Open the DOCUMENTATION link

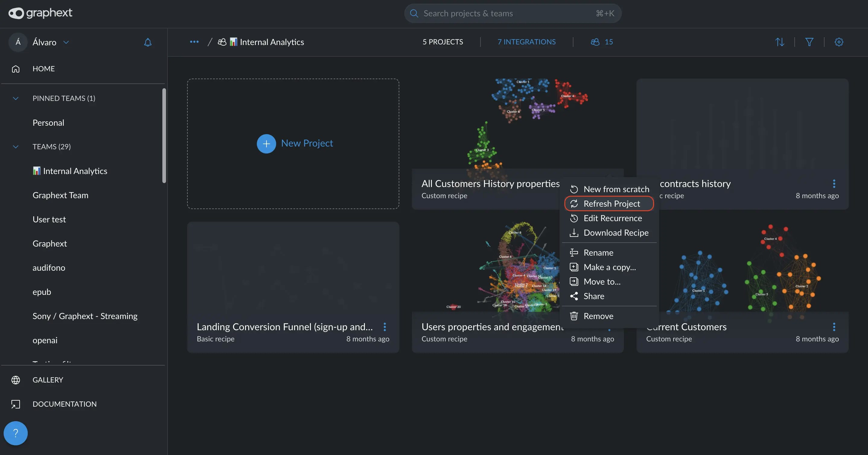[64, 404]
